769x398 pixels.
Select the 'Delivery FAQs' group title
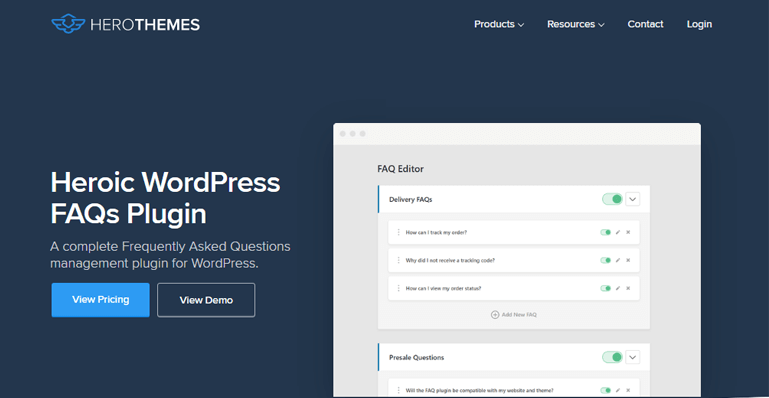pos(410,199)
